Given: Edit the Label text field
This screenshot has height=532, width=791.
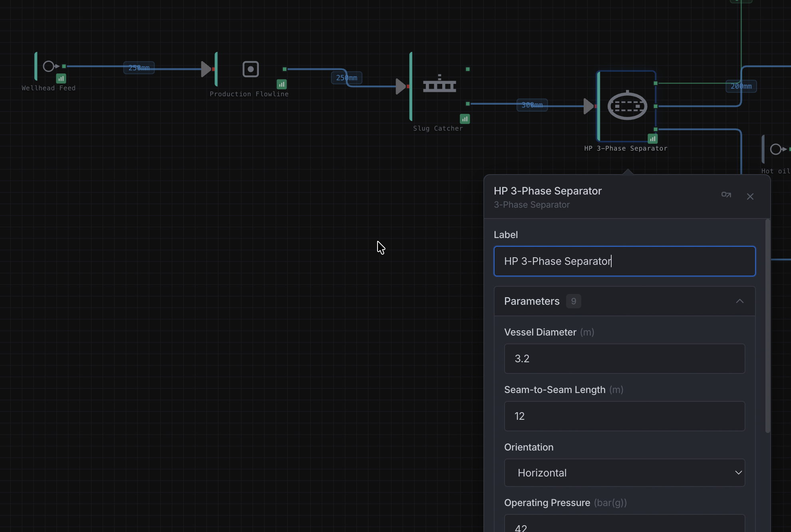Looking at the screenshot, I should (624, 261).
